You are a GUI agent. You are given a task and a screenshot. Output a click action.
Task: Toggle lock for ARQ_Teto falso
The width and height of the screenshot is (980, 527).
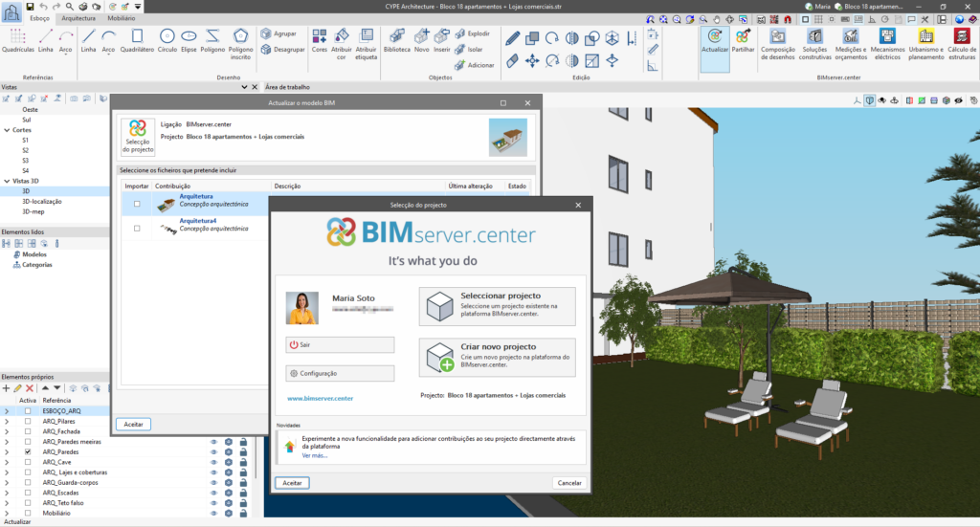click(x=243, y=503)
